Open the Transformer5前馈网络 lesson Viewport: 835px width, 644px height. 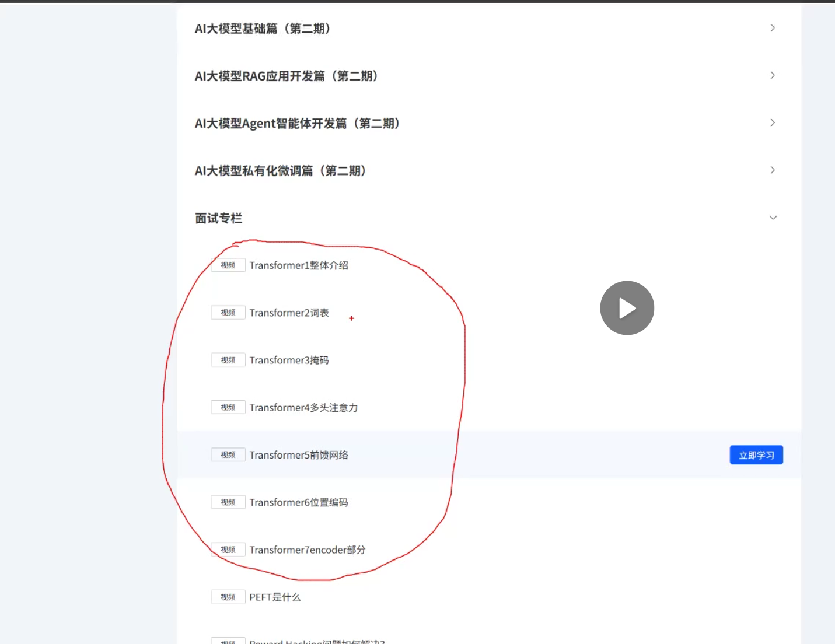[299, 454]
